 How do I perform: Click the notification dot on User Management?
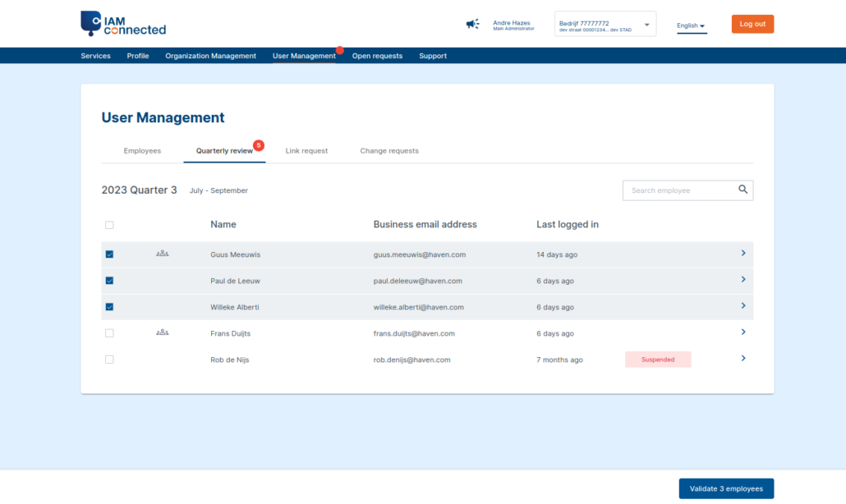point(340,50)
